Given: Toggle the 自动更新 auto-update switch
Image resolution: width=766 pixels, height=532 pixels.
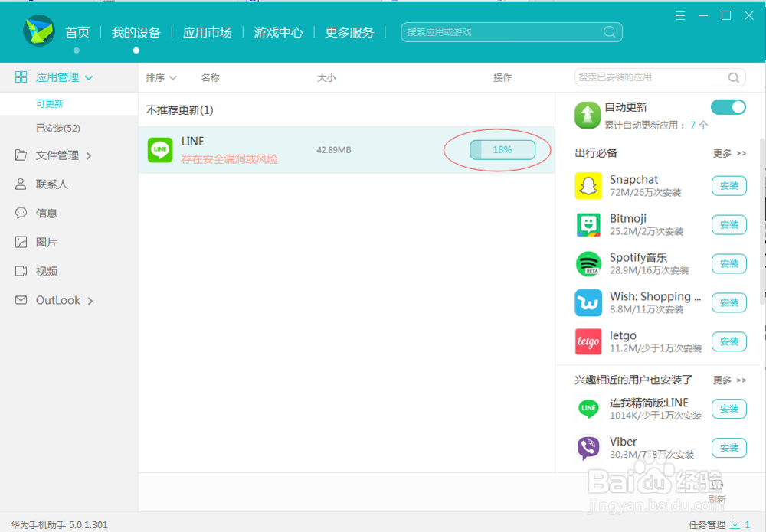Looking at the screenshot, I should pyautogui.click(x=728, y=106).
